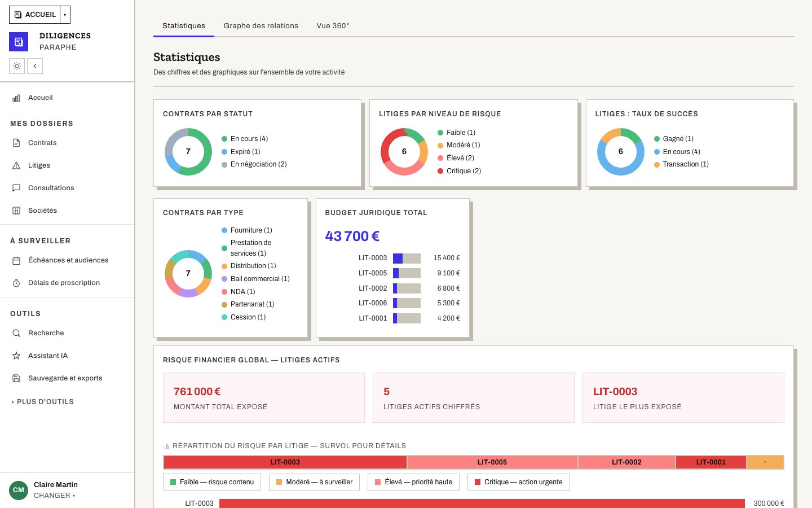Viewport: 812px width, 508px height.
Task: Select the LIT-0005 risk distribution segment
Action: [x=492, y=462]
